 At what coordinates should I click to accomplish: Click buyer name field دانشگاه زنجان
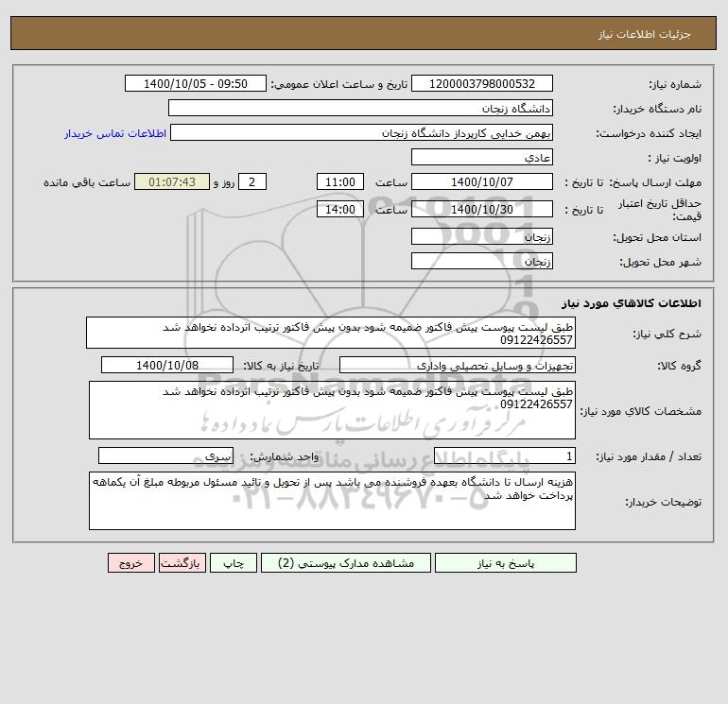pyautogui.click(x=360, y=108)
